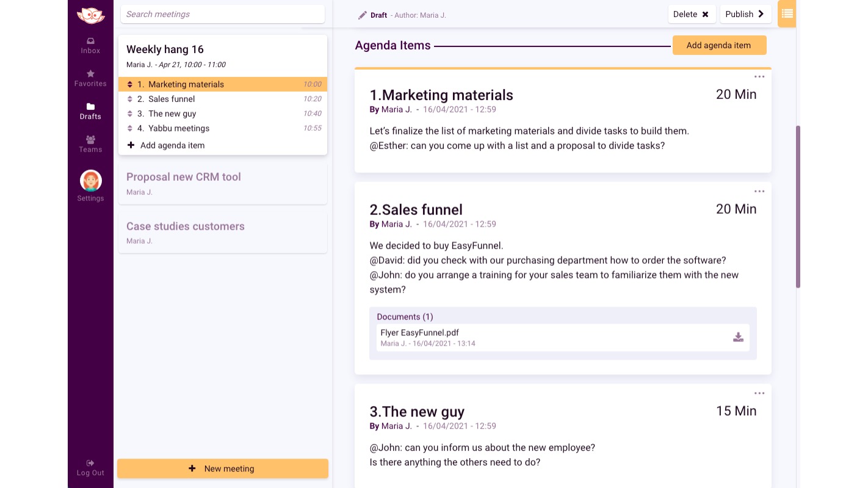Add agenda item in the sidebar list

[172, 145]
